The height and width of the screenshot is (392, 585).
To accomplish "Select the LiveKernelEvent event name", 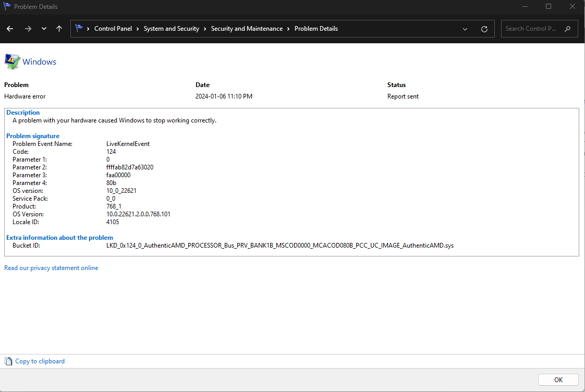I will [128, 143].
